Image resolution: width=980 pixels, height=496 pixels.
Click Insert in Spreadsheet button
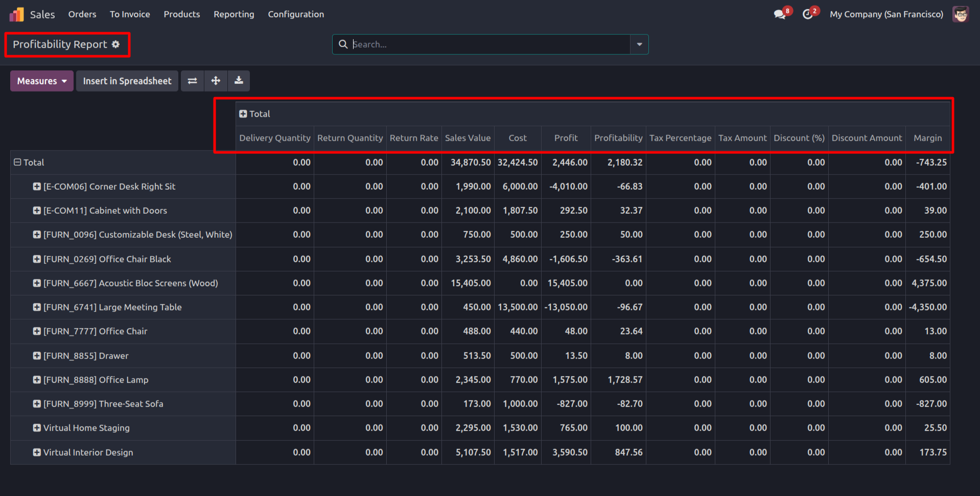pyautogui.click(x=127, y=81)
